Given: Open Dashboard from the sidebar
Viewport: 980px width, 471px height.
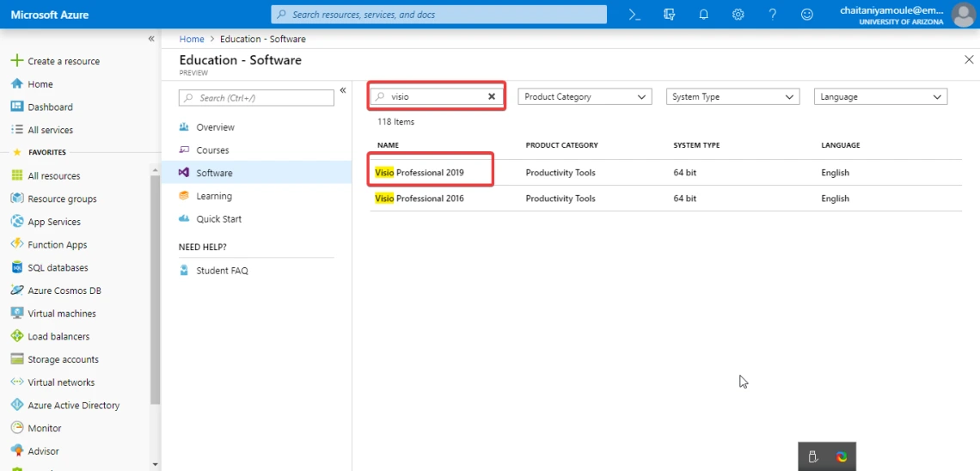Looking at the screenshot, I should (50, 107).
